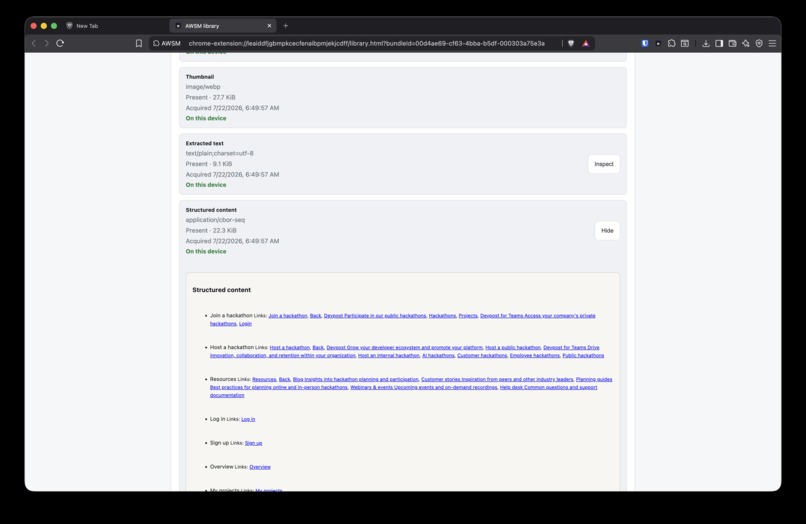Click 'application/cbor-seq' type text
The width and height of the screenshot is (806, 524).
click(x=215, y=220)
